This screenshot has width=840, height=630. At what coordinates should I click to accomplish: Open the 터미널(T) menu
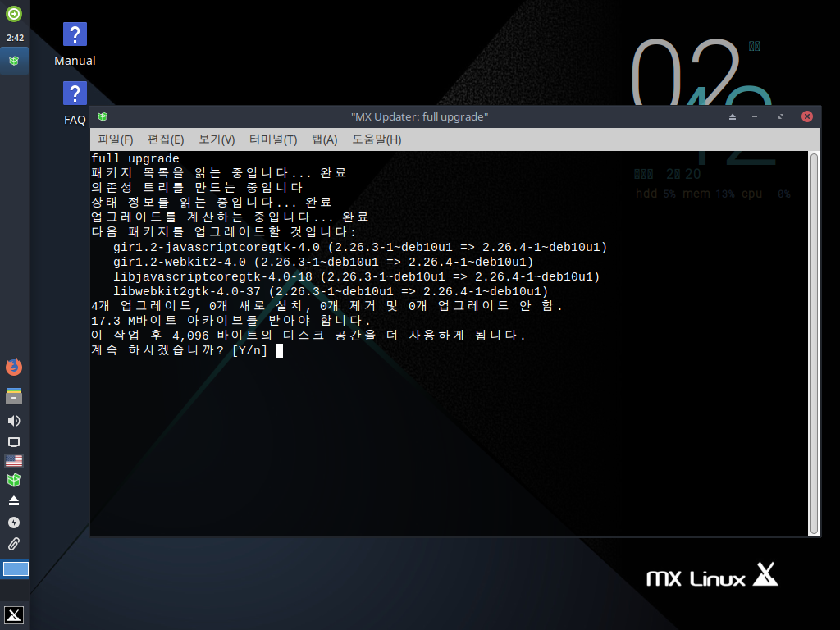pyautogui.click(x=273, y=139)
